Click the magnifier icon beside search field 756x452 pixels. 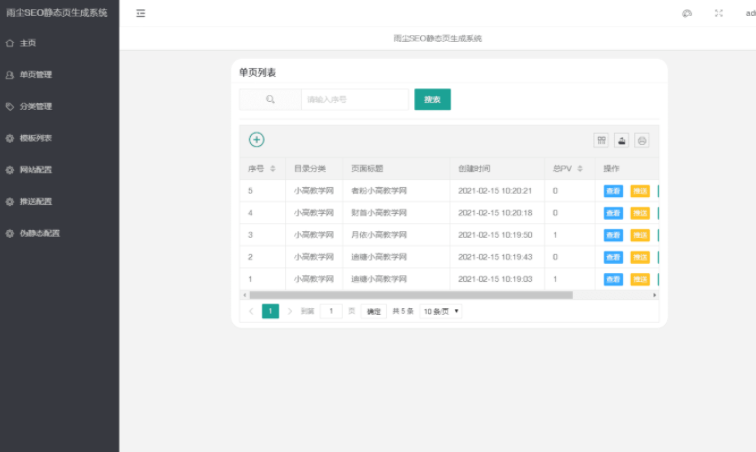(x=270, y=99)
